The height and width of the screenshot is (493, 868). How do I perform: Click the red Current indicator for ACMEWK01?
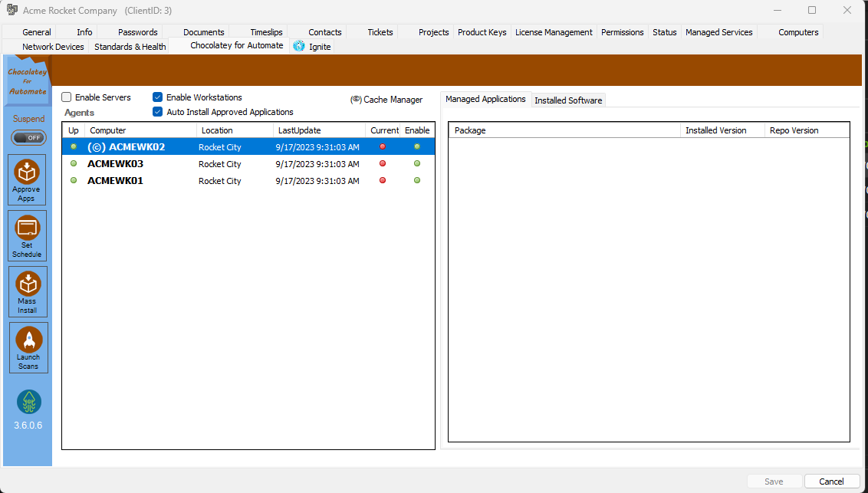383,180
